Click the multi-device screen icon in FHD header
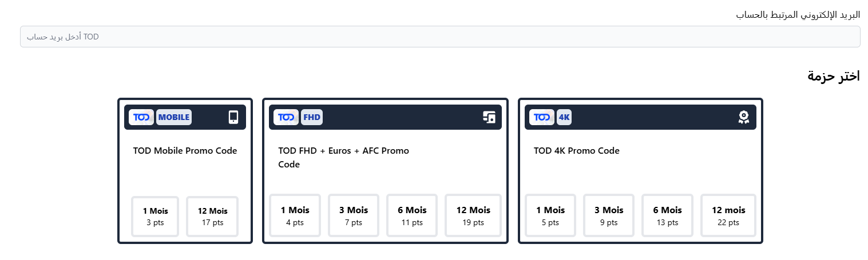868x260 pixels. pos(489,117)
